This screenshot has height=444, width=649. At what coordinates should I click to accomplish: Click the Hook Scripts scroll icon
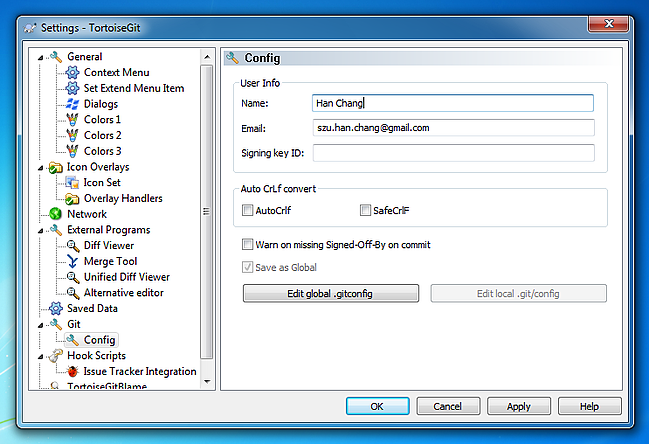55,355
